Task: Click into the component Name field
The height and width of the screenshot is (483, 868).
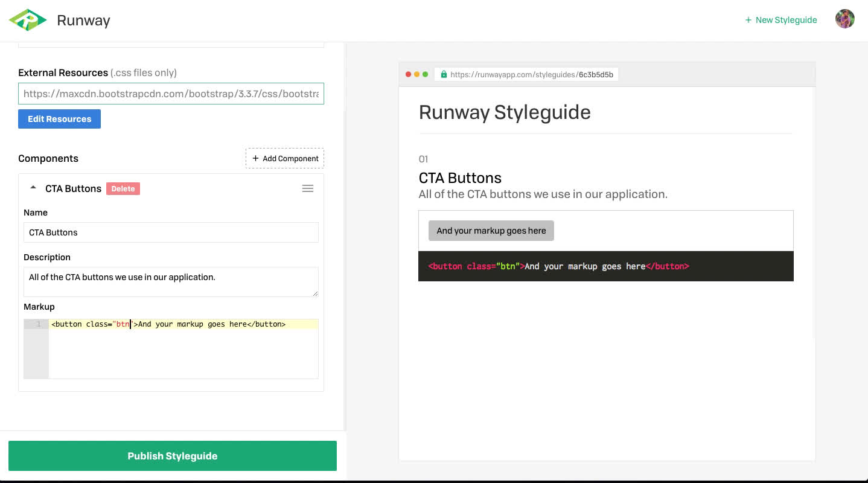Action: coord(171,232)
